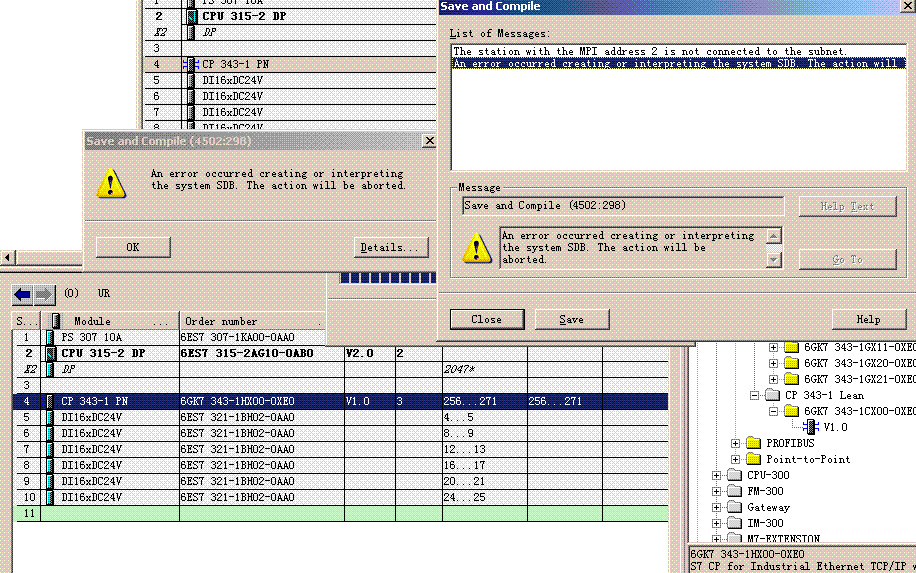
Task: Close the small Save and Compile error dialog
Action: point(429,141)
